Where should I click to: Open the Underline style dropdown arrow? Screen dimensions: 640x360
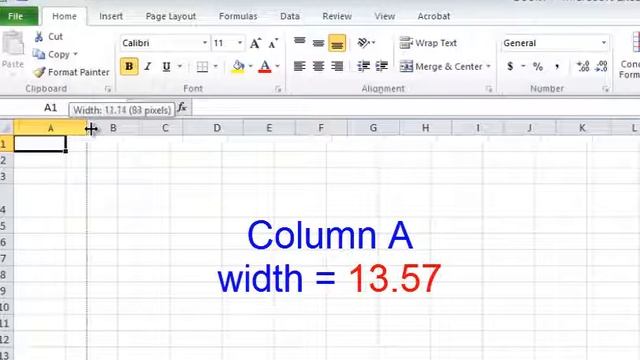[180, 66]
